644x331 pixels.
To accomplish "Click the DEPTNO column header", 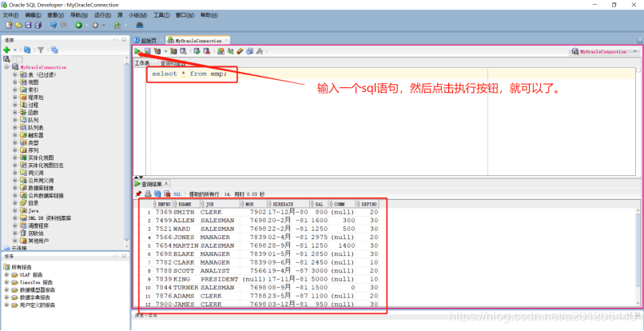I will 368,204.
